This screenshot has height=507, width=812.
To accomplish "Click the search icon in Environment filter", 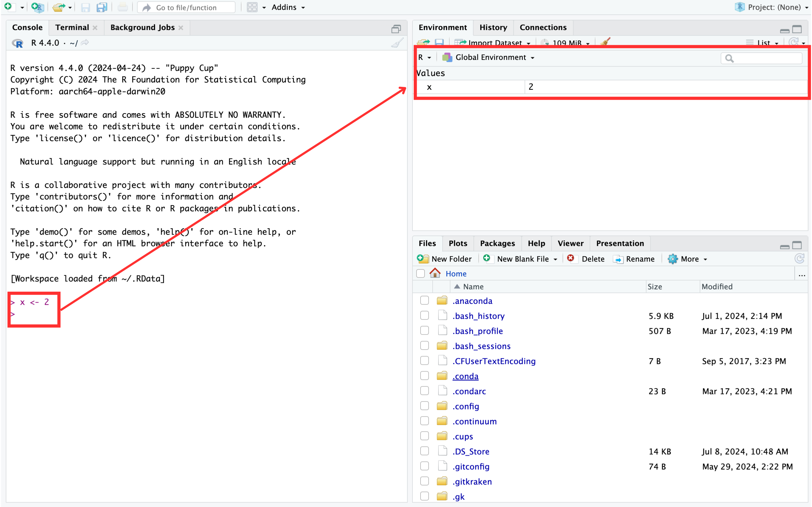I will pyautogui.click(x=729, y=58).
